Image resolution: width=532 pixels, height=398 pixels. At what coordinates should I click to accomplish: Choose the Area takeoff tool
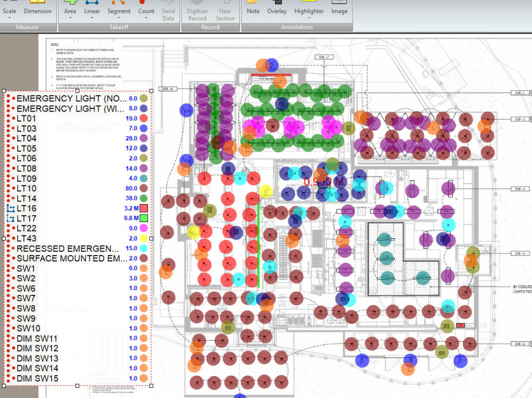coord(70,10)
